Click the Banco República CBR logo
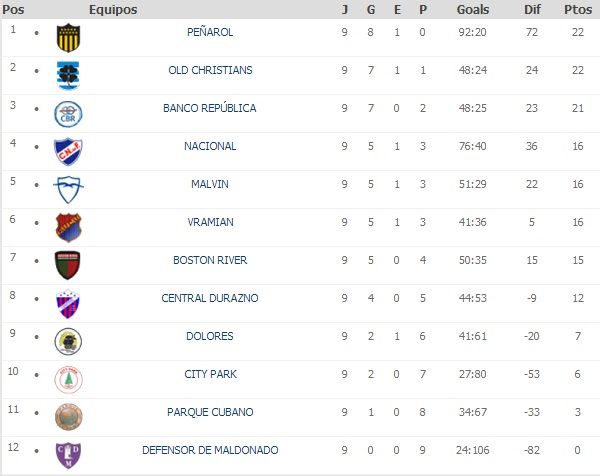Viewport: 600px width, 476px height. point(68,114)
